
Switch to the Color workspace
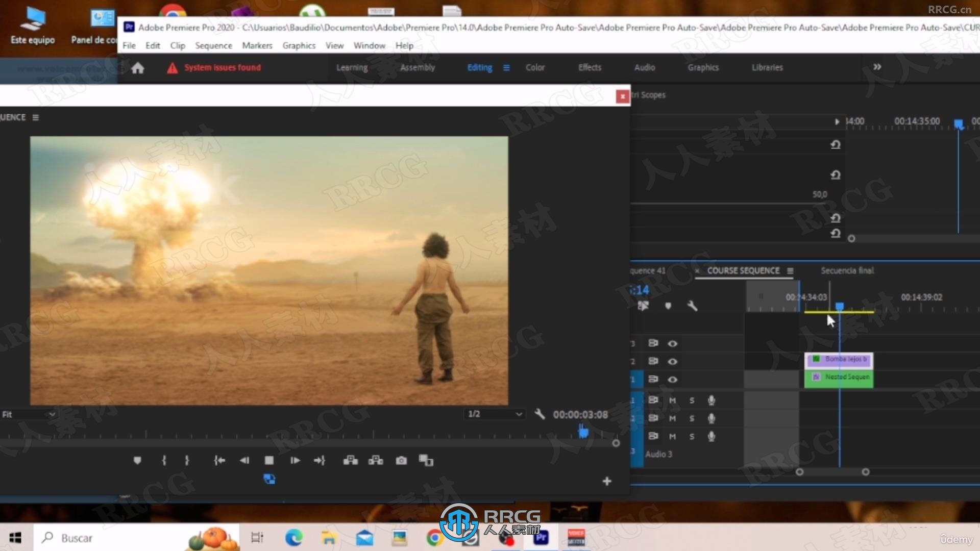[x=535, y=67]
